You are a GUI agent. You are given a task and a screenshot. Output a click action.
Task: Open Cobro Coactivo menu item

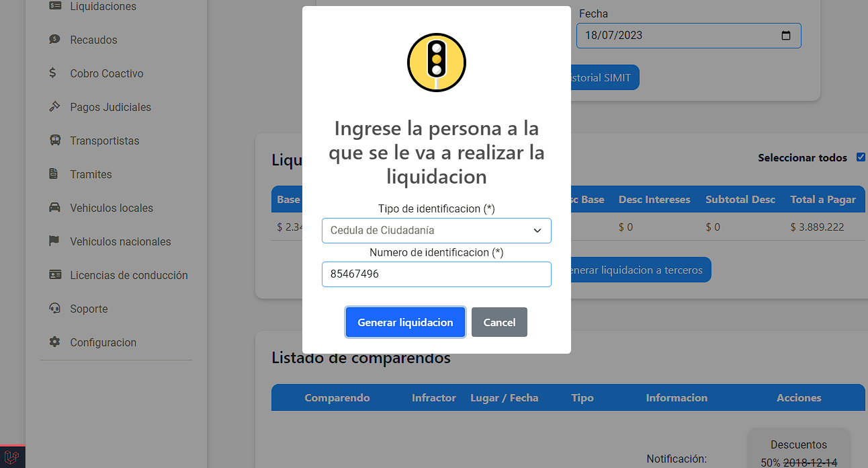tap(107, 73)
